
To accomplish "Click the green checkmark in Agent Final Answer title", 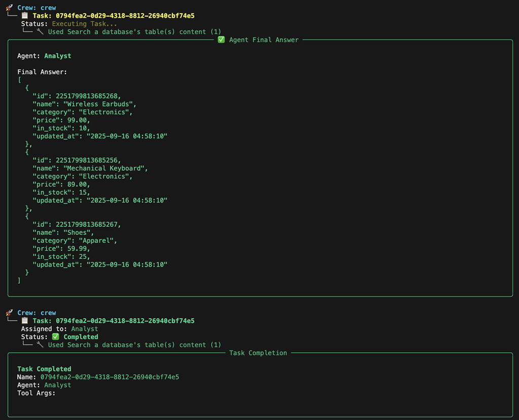I will (x=221, y=40).
